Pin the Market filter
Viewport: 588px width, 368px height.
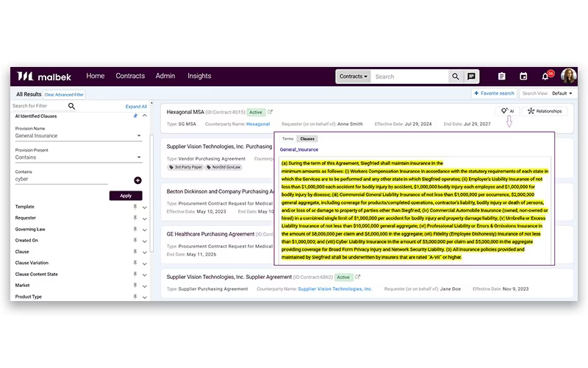point(135,286)
